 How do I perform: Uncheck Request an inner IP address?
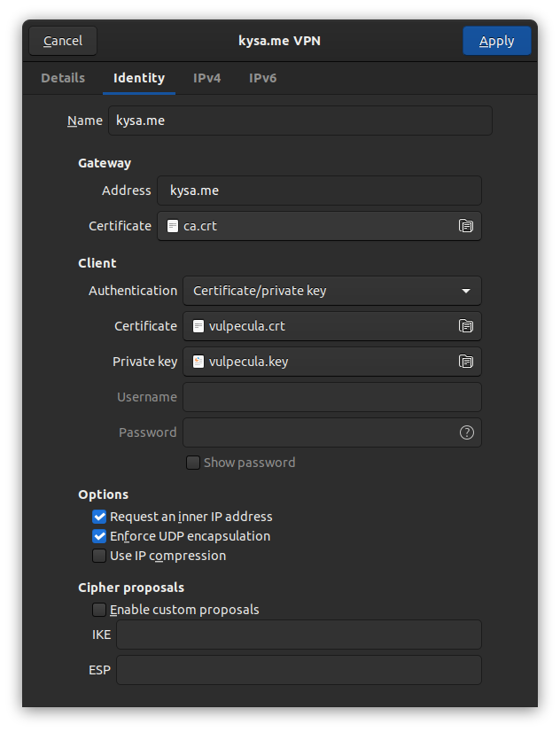coord(99,517)
